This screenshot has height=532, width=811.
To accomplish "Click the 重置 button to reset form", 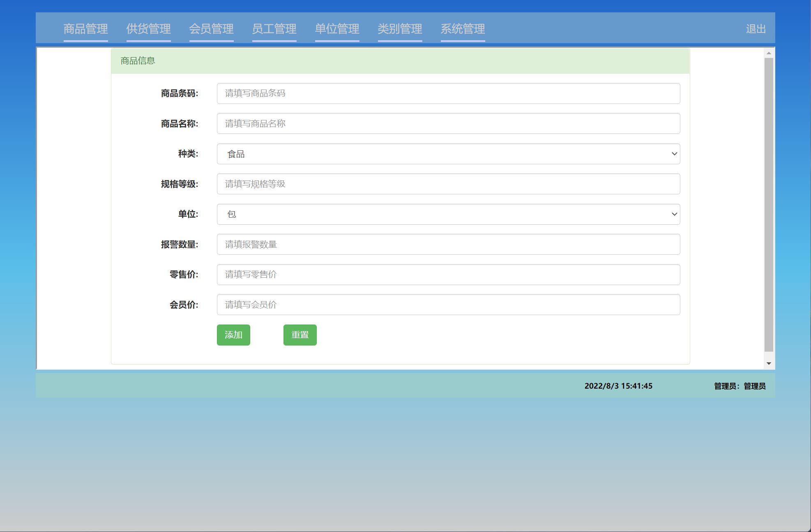I will [300, 335].
